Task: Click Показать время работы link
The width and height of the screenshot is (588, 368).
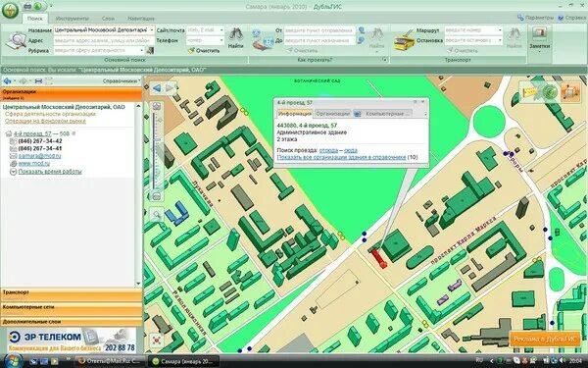Action: (x=50, y=171)
